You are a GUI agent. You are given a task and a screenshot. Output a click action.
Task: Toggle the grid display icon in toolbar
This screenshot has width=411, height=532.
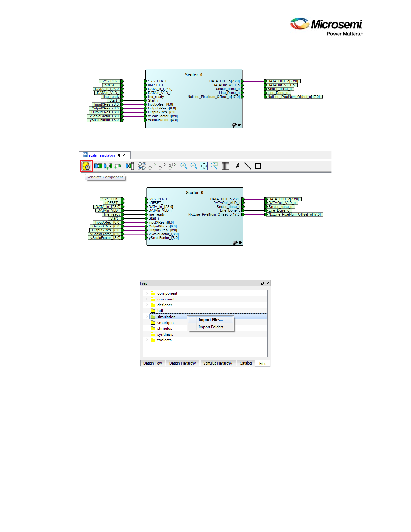(226, 166)
